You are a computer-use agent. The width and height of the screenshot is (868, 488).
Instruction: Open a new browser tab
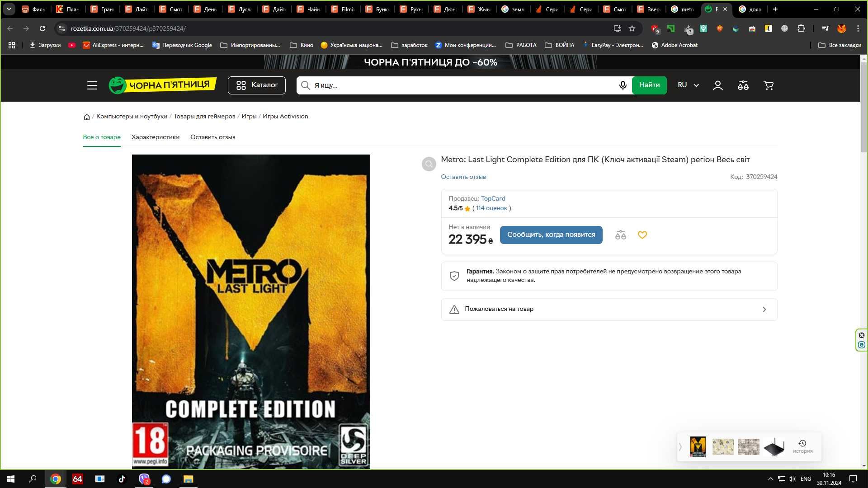(x=775, y=9)
